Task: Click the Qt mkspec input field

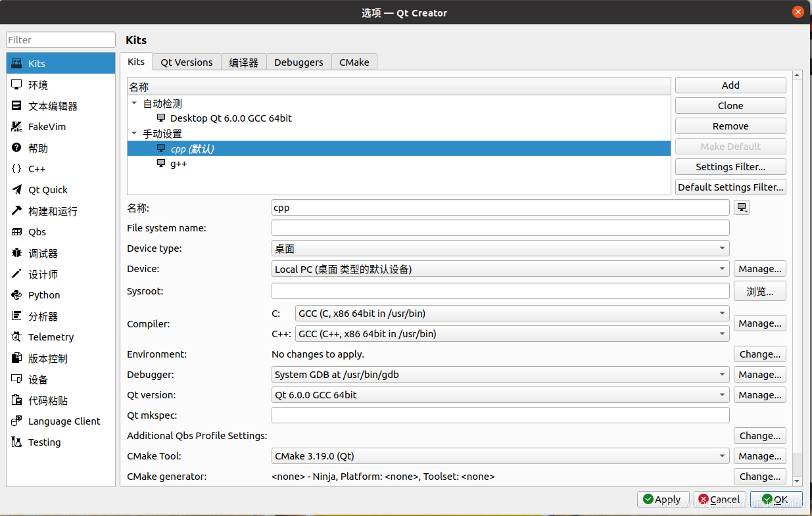Action: click(x=500, y=415)
